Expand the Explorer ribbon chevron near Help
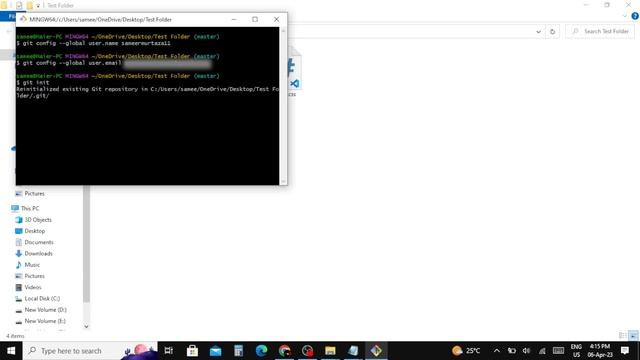Screen dimensions: 640x360 click(x=625, y=16)
